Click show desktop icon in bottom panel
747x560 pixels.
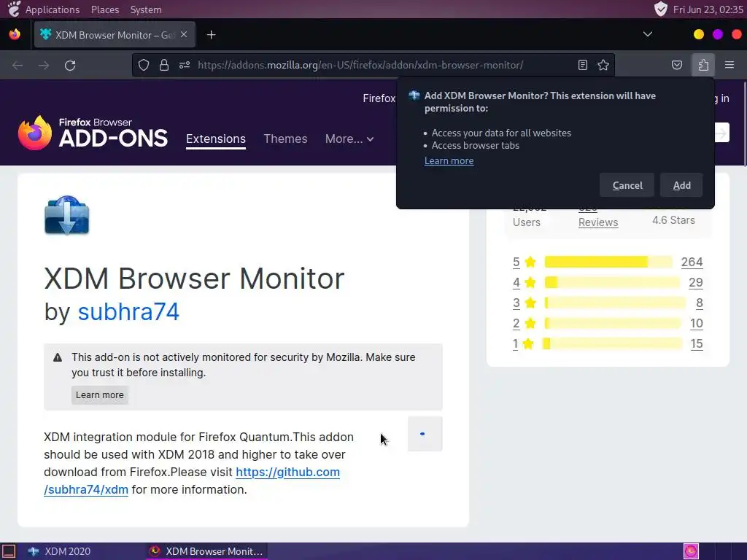click(x=9, y=551)
